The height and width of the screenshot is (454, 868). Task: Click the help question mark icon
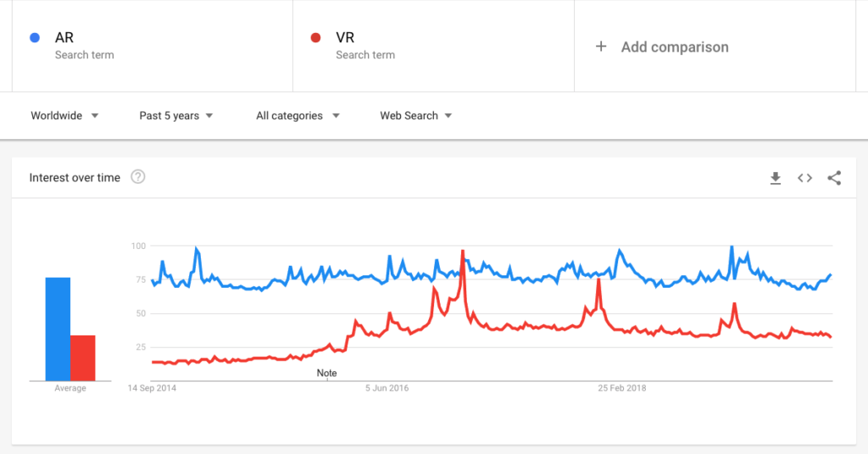(138, 177)
